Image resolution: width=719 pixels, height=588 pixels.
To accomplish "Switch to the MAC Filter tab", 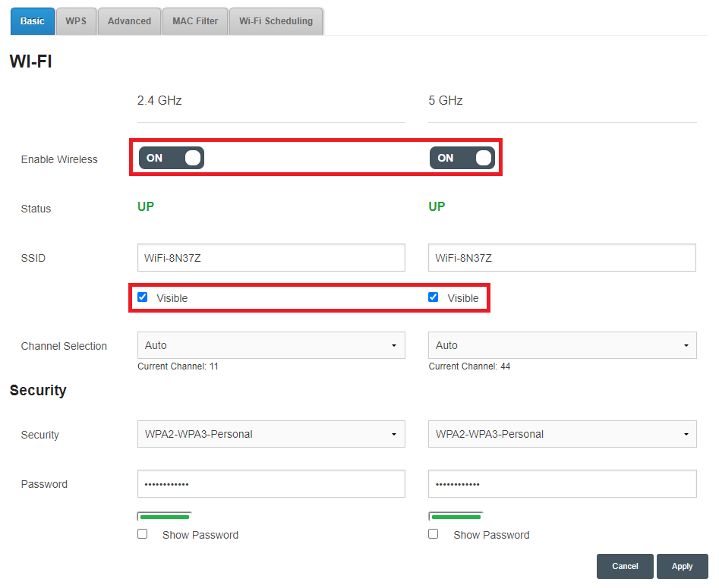I will click(194, 21).
